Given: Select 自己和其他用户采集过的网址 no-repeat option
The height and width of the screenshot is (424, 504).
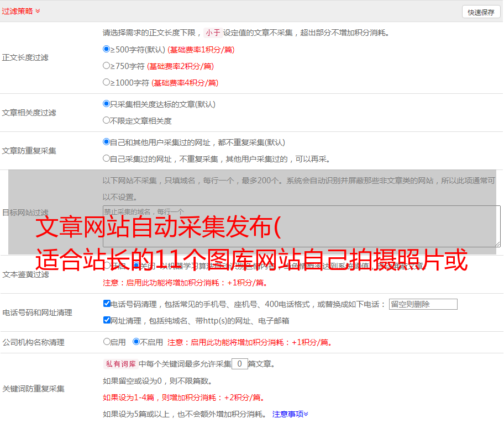Looking at the screenshot, I should 107,142.
